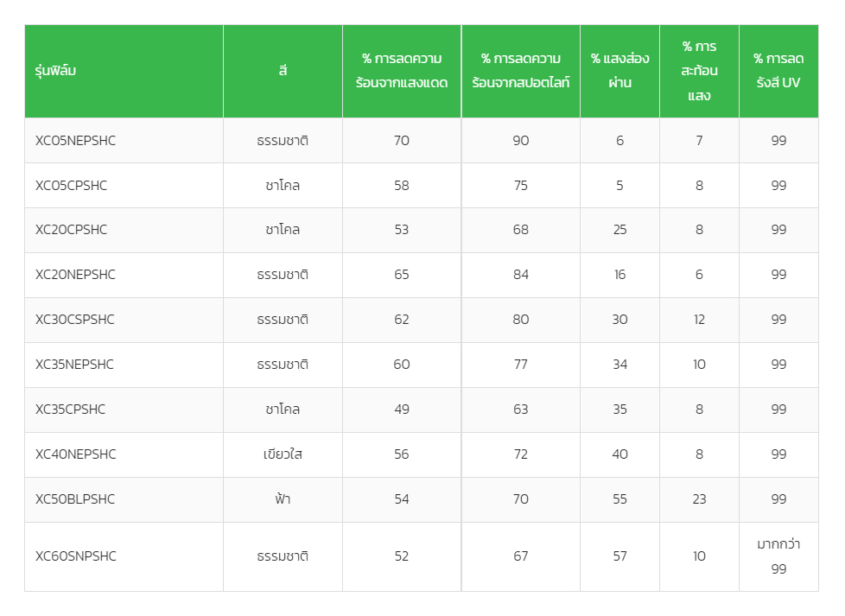Click light transmission 34 for XC35NEPSHC
The width and height of the screenshot is (845, 616).
619,365
